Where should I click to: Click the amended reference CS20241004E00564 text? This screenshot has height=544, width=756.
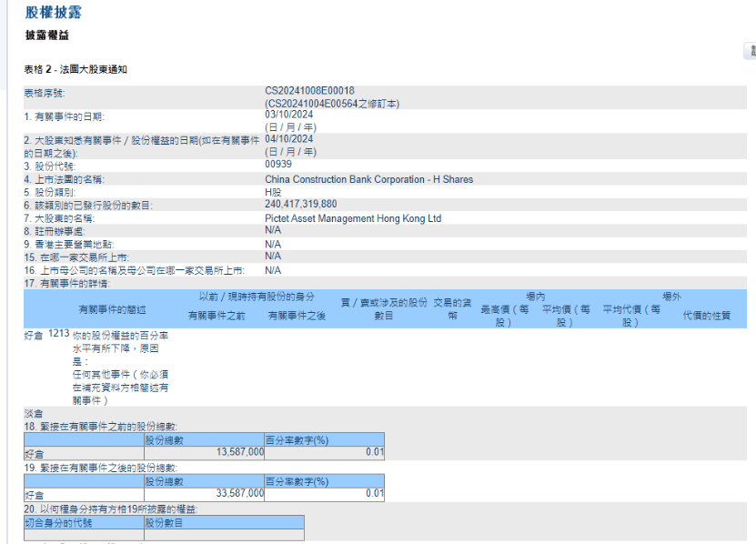[331, 104]
